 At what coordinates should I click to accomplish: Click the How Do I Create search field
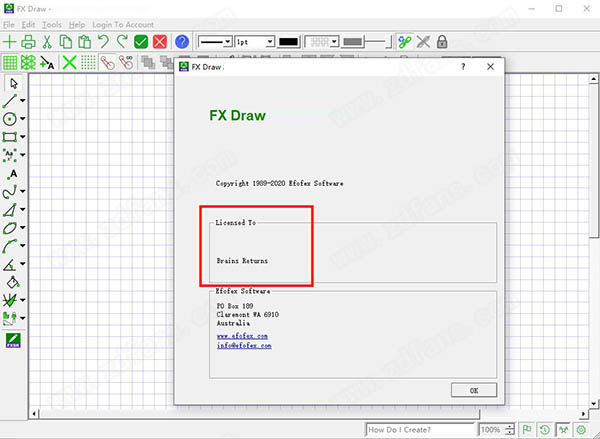[x=420, y=429]
